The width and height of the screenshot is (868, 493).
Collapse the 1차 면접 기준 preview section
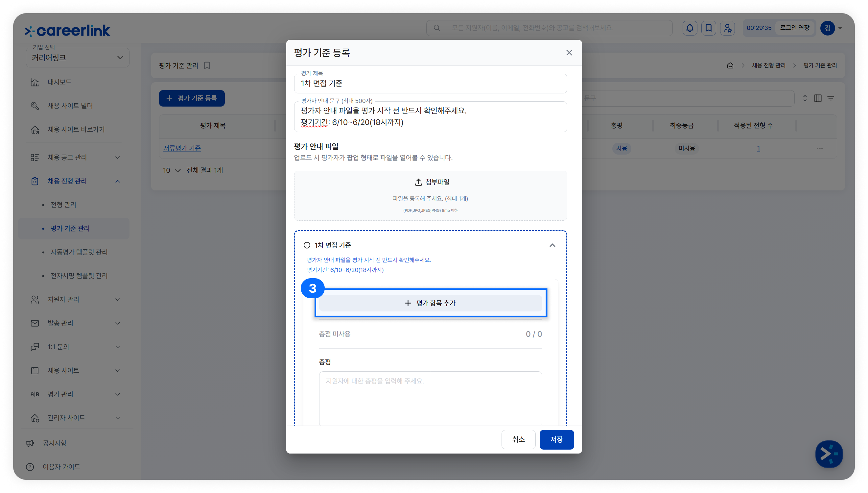[552, 245]
